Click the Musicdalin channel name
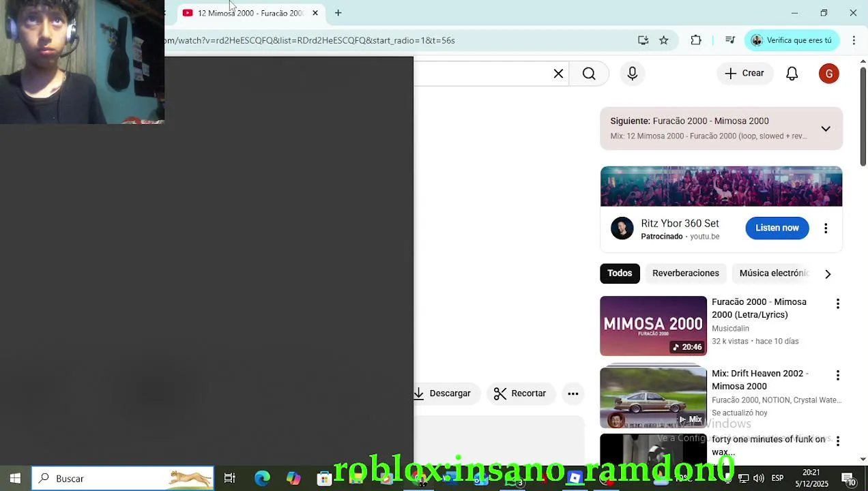Image resolution: width=868 pixels, height=491 pixels. tap(730, 329)
